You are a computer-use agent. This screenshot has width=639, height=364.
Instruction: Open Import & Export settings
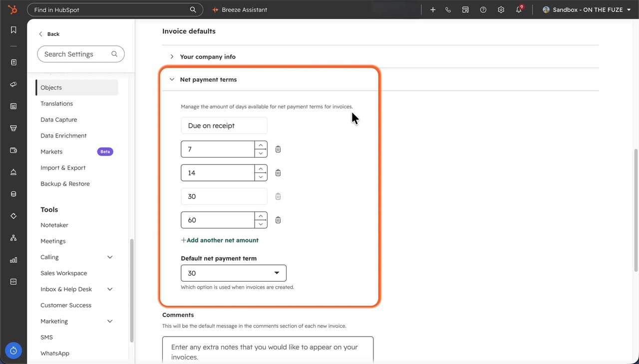[63, 168]
